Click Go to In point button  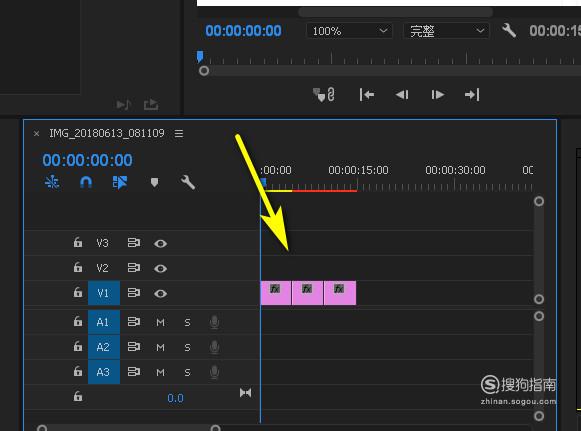tap(367, 95)
